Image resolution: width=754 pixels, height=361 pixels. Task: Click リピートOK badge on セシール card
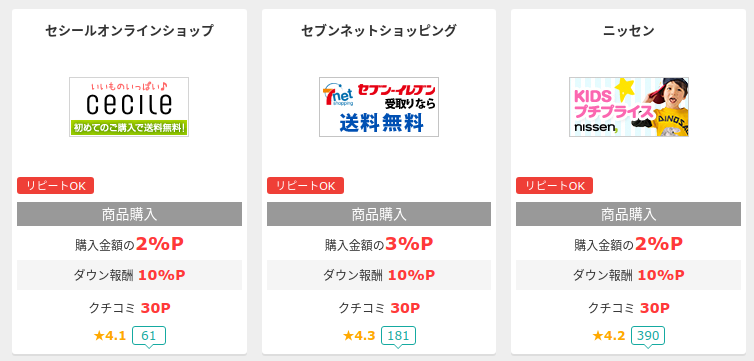[55, 186]
